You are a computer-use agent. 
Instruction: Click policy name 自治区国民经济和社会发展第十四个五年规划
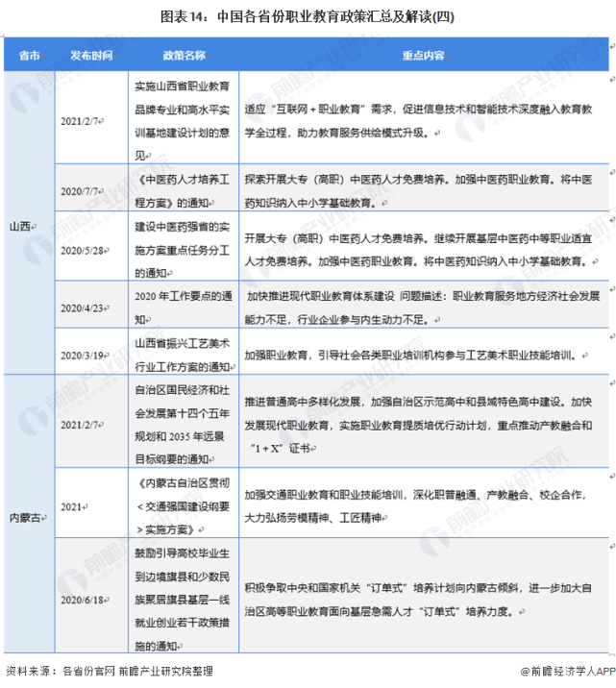click(182, 425)
